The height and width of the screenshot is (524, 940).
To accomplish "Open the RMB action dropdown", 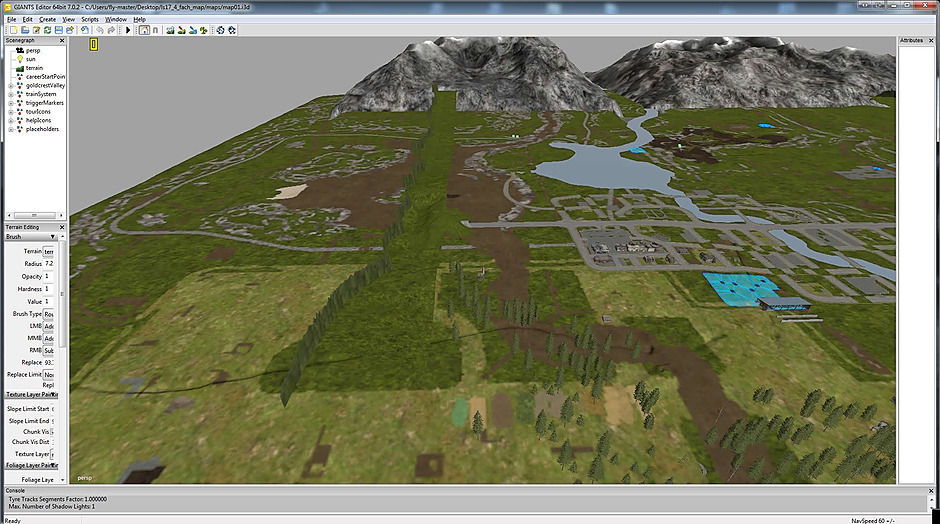I will pos(49,350).
